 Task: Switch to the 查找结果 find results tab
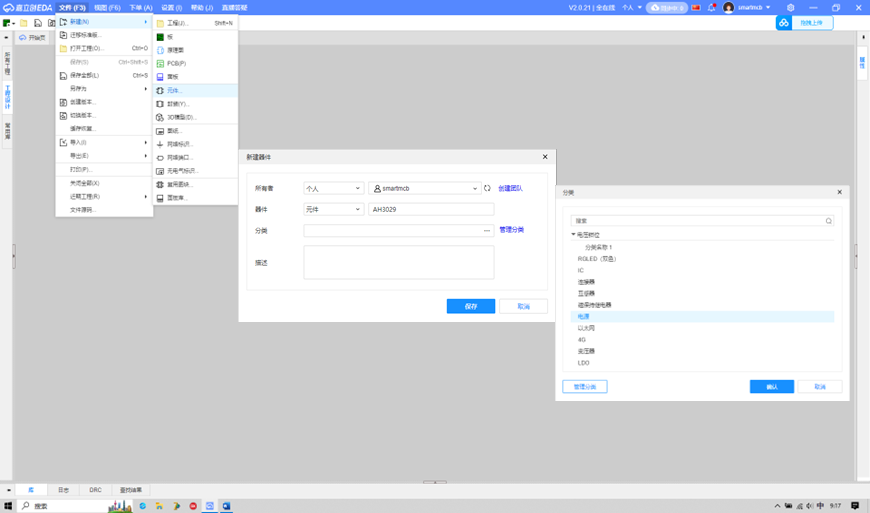click(131, 490)
